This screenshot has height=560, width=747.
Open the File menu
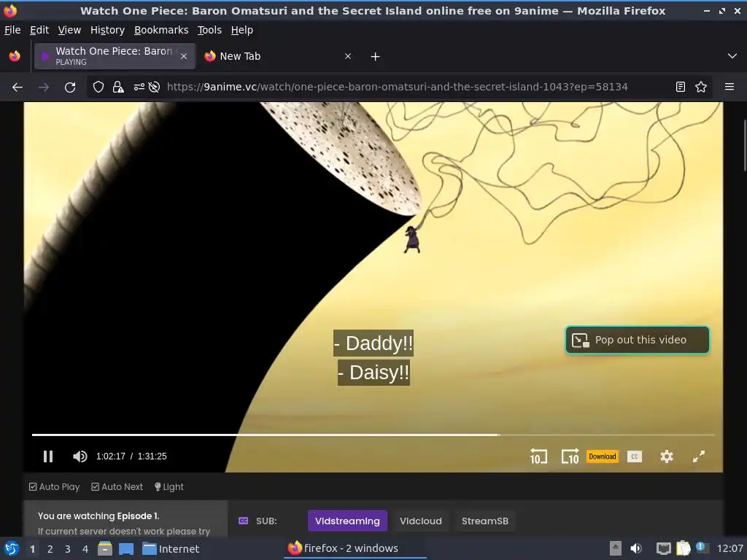click(x=12, y=30)
